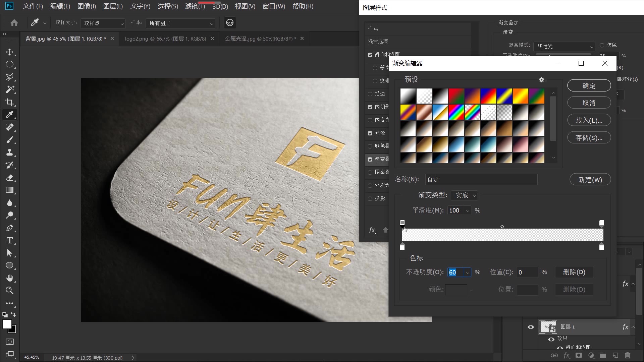Viewport: 644px width, 362px height.
Task: Open the 渐变类型 gradient type dropdown
Action: [464, 195]
